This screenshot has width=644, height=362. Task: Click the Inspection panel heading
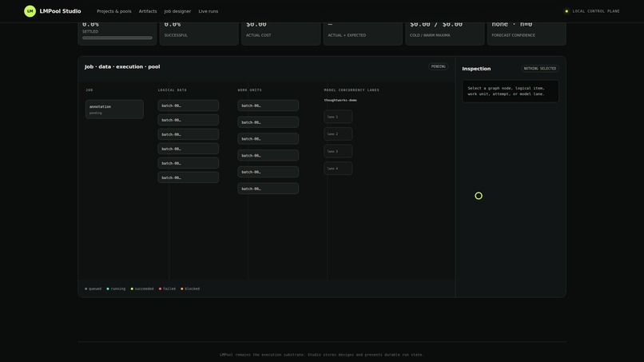tap(476, 69)
